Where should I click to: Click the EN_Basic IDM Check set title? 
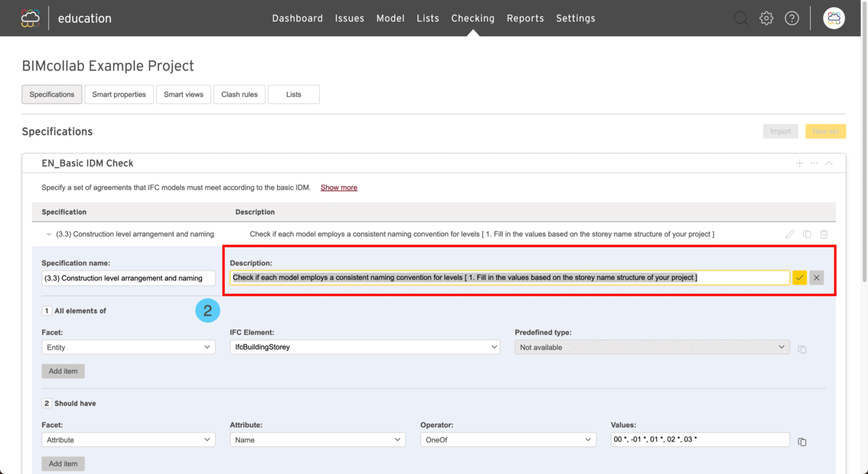(x=88, y=164)
